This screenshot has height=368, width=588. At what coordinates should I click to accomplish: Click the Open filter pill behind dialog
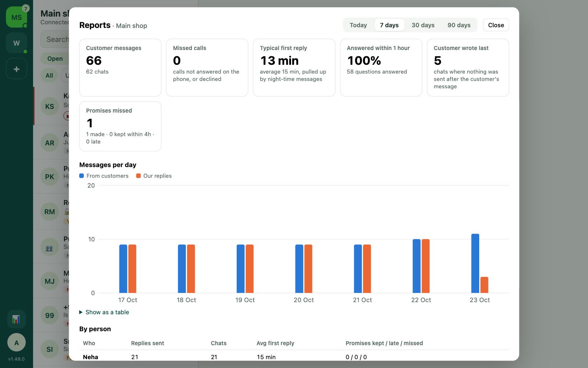coord(55,59)
